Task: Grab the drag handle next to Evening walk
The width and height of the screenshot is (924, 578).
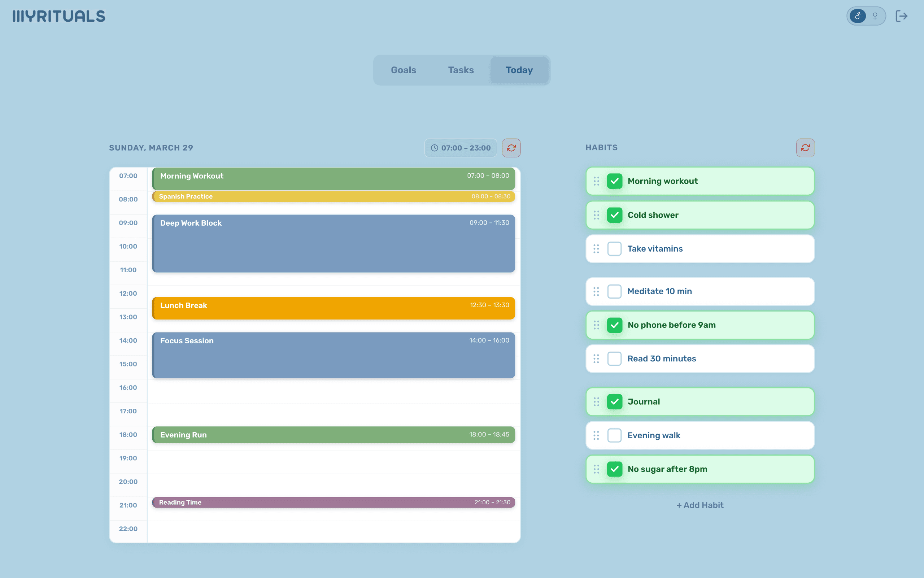Action: tap(597, 435)
